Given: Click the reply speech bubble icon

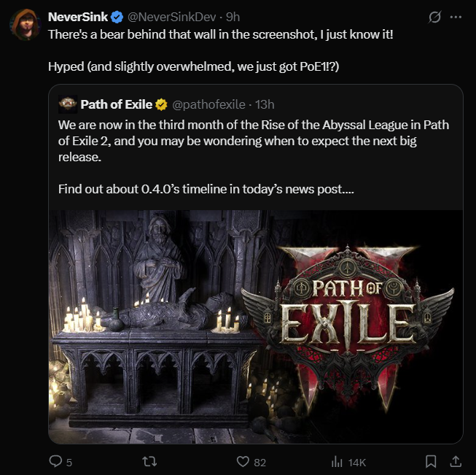Looking at the screenshot, I should tap(55, 461).
